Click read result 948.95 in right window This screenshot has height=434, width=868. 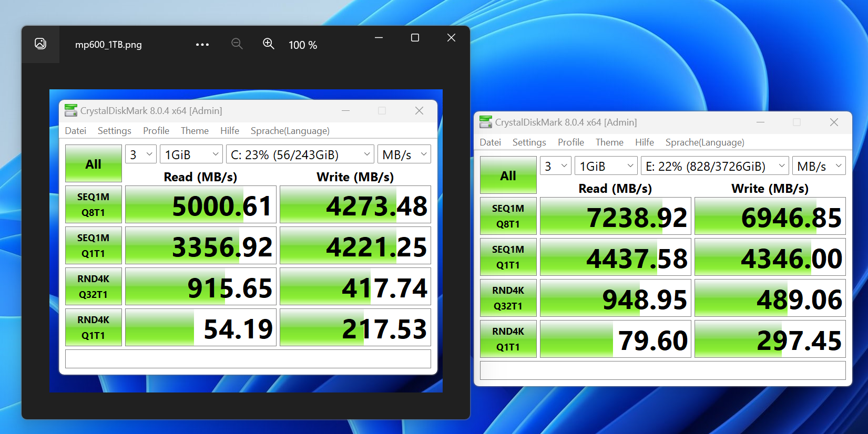click(x=616, y=298)
